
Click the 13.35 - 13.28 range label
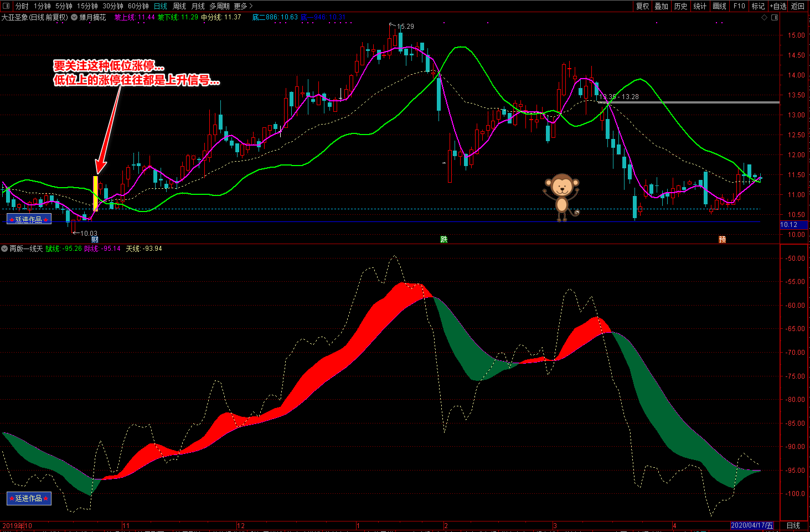(x=619, y=97)
